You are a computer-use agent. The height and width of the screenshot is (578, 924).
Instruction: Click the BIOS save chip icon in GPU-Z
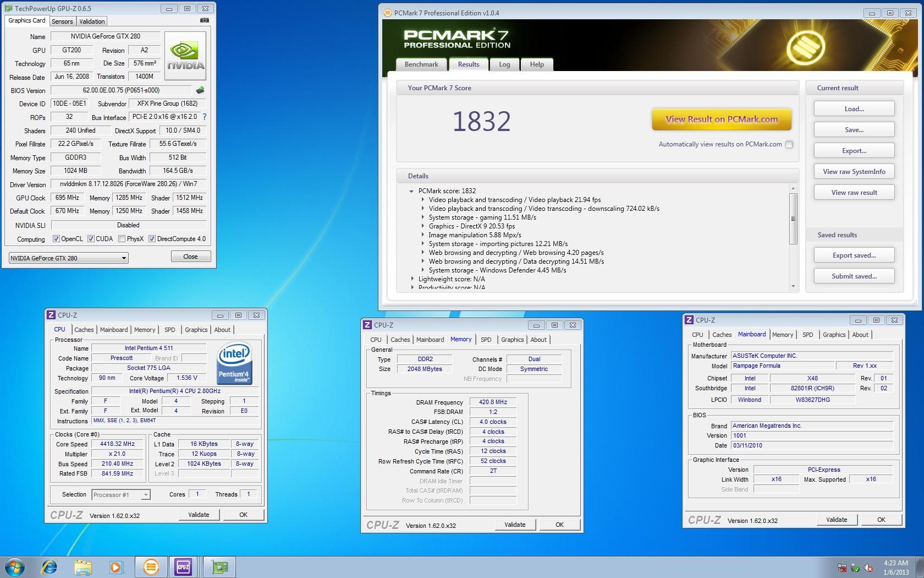coord(200,90)
